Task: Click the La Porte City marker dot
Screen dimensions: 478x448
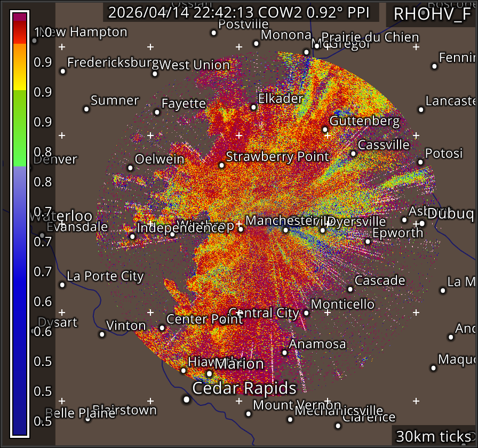Action: 62,285
